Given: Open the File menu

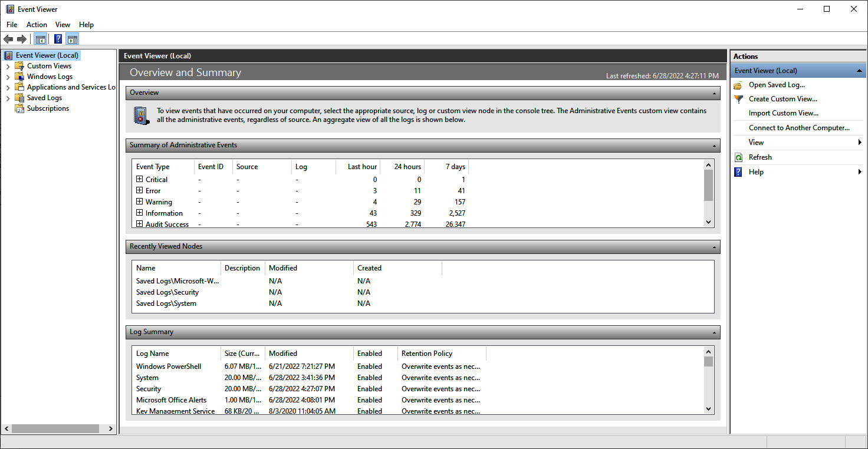Looking at the screenshot, I should (12, 25).
